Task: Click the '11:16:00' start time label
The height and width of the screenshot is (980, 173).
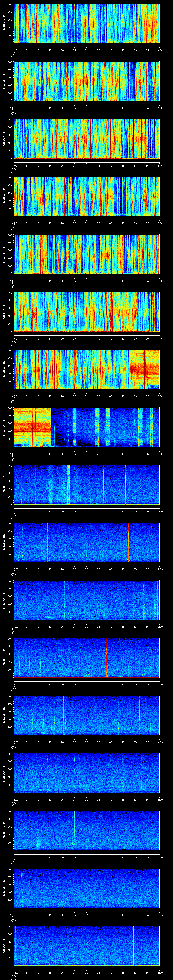Action: click(x=14, y=915)
